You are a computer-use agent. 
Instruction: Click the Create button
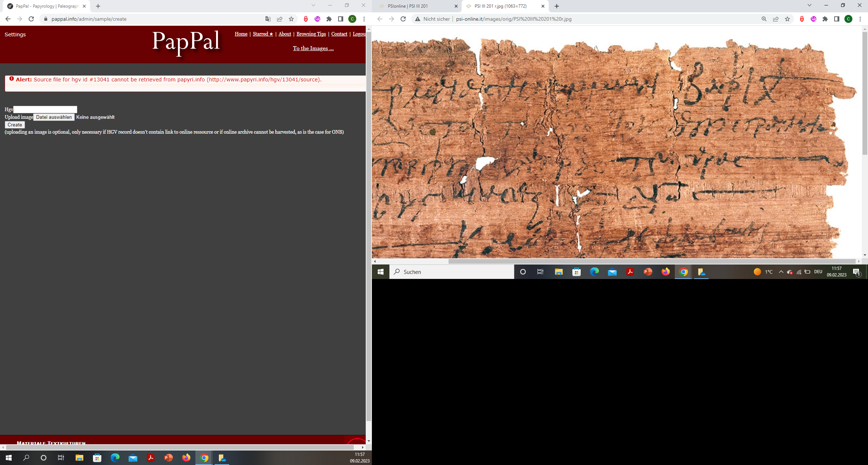point(15,125)
